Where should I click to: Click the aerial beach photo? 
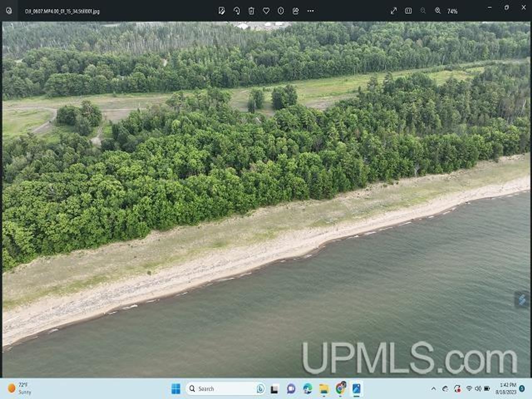click(266, 199)
